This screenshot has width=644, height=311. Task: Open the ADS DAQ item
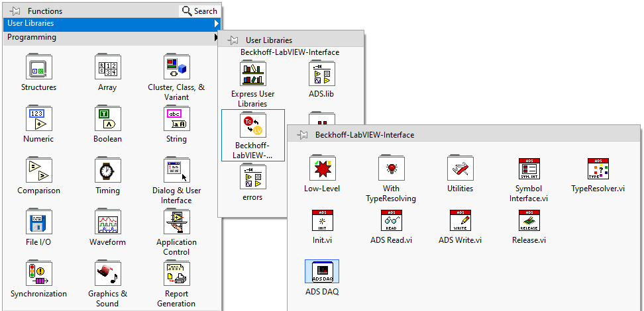322,273
